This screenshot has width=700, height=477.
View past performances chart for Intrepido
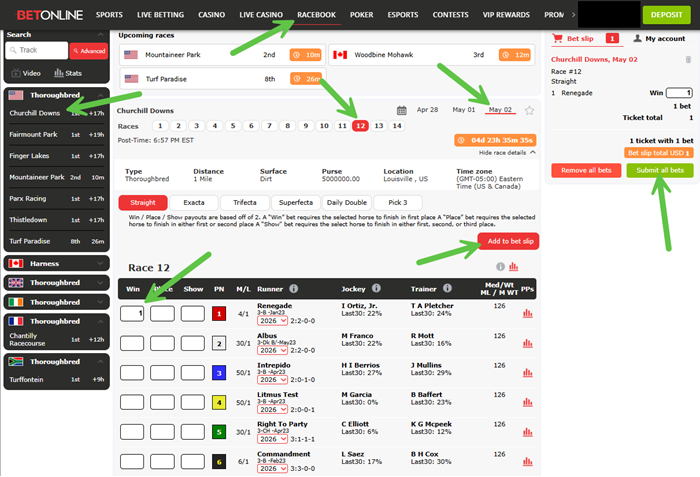528,372
